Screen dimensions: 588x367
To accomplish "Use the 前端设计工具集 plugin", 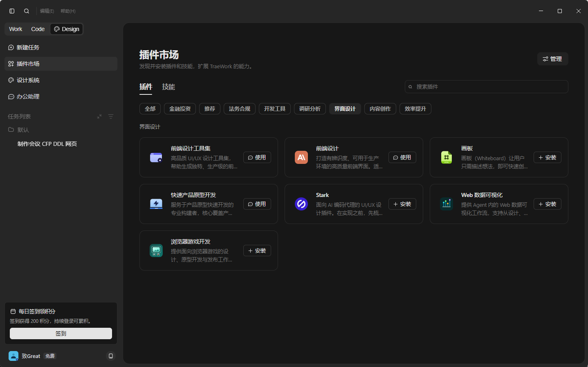I will (257, 157).
